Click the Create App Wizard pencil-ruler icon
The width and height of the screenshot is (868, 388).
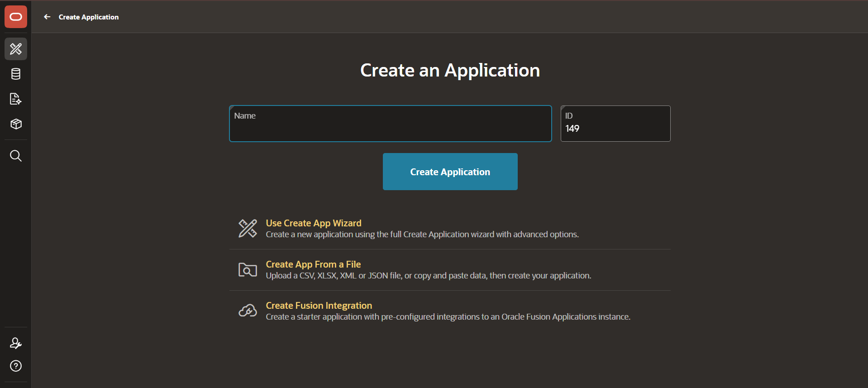coord(248,228)
